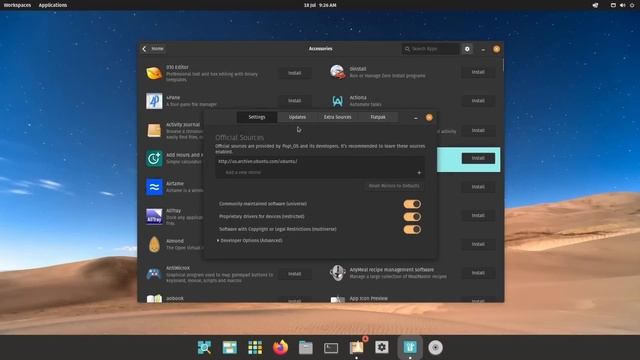The height and width of the screenshot is (360, 640).
Task: Open the volume indicator in top bar
Action: (622, 5)
